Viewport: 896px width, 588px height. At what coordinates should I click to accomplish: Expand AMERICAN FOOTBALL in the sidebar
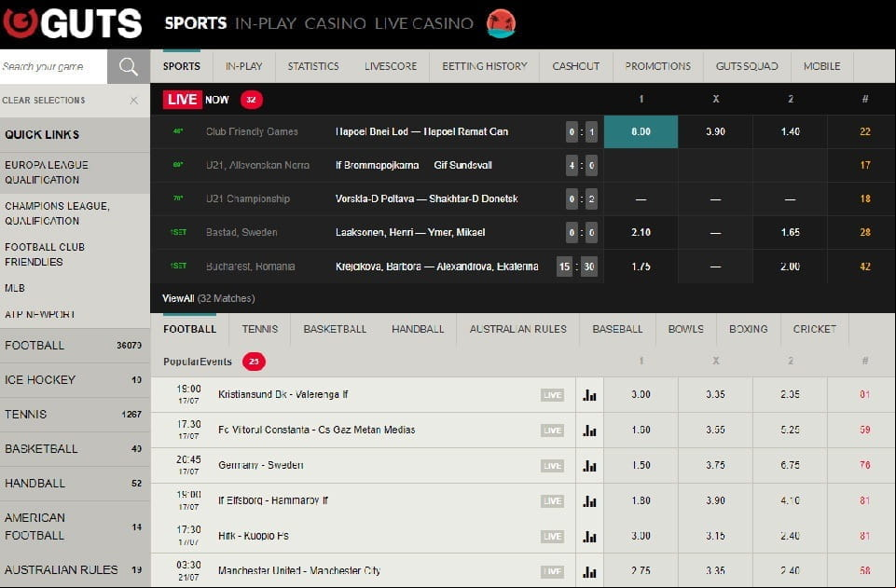[x=75, y=526]
